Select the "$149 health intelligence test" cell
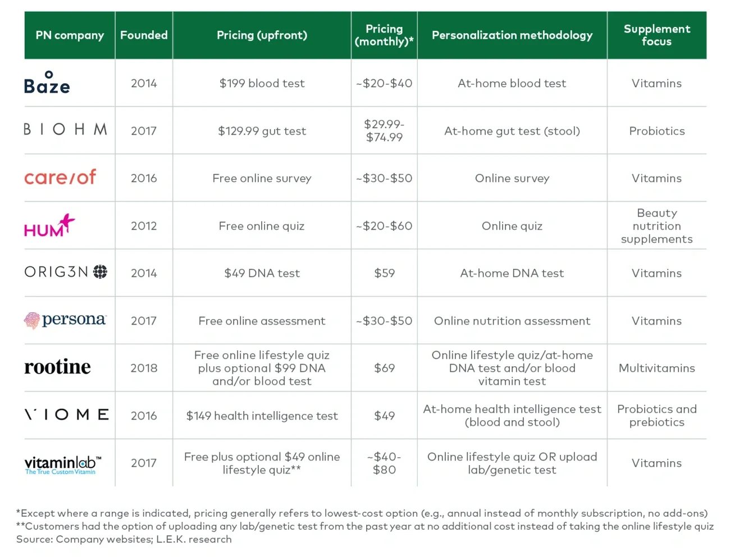730x560 pixels. coord(262,416)
